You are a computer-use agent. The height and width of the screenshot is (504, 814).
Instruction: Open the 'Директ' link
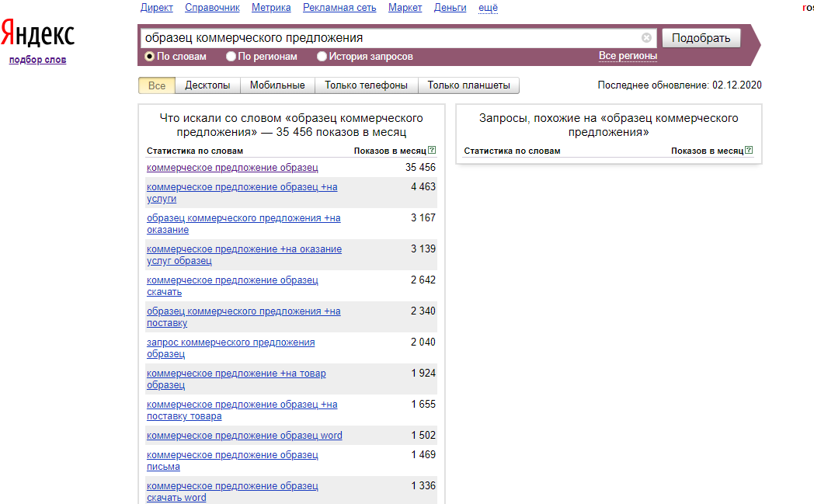tap(157, 8)
